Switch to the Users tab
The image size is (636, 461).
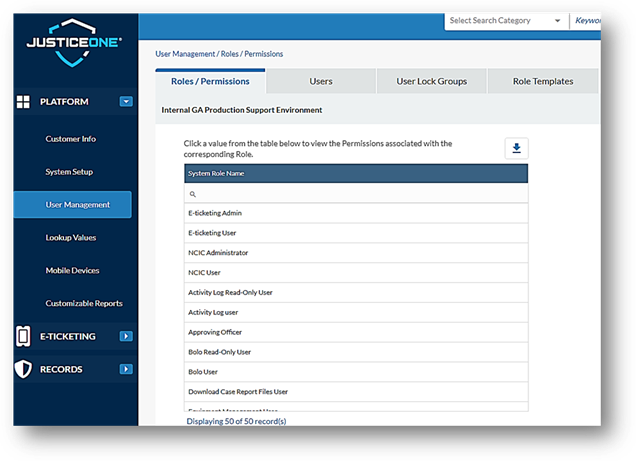(x=321, y=81)
